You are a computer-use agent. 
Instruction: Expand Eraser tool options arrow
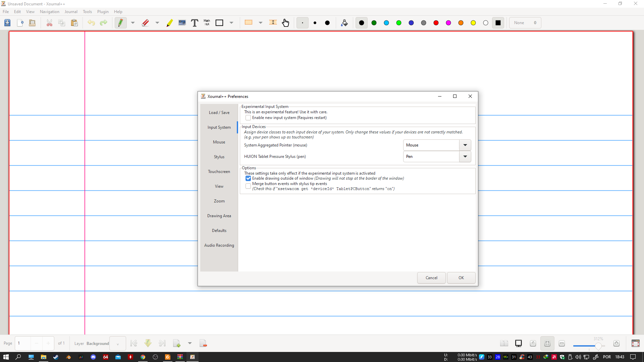[x=157, y=23]
